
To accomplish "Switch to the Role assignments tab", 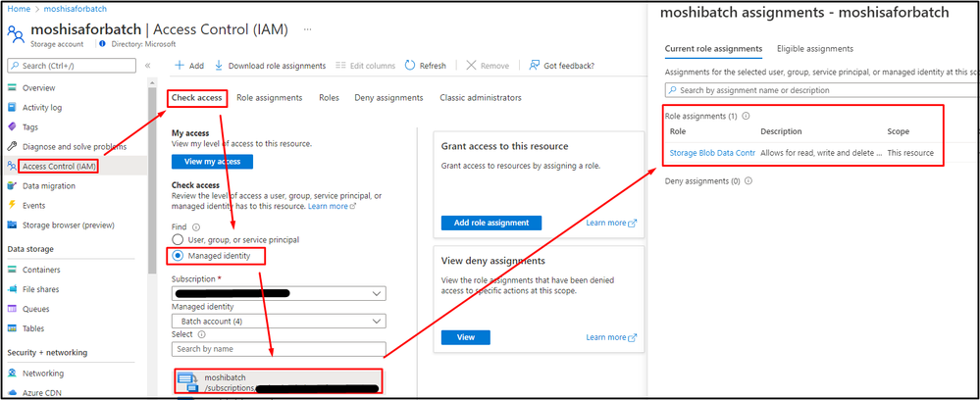I will coord(270,98).
